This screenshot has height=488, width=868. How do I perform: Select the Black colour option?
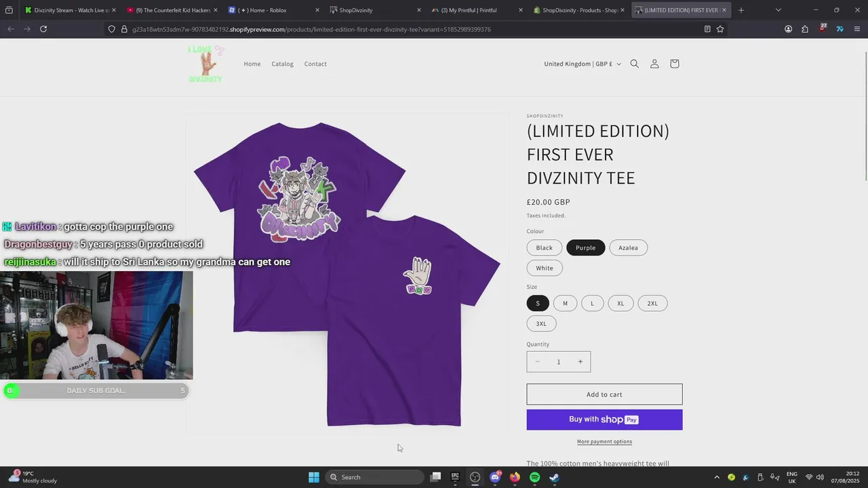(545, 248)
